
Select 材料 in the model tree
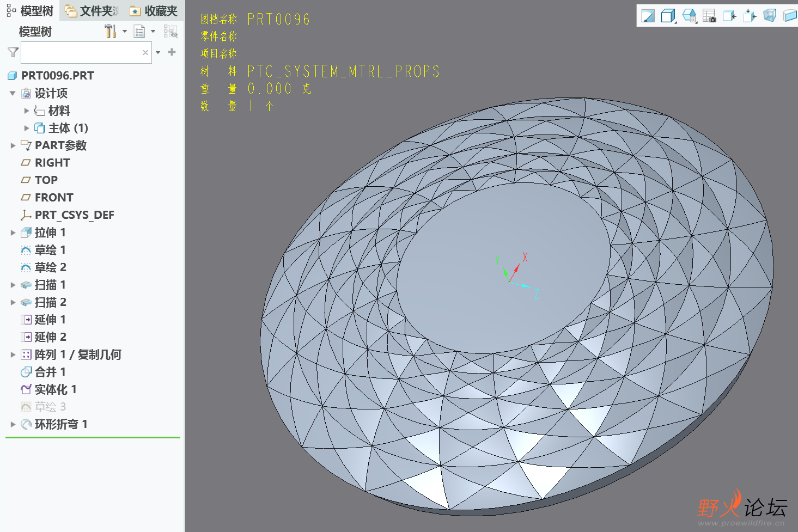tap(59, 111)
